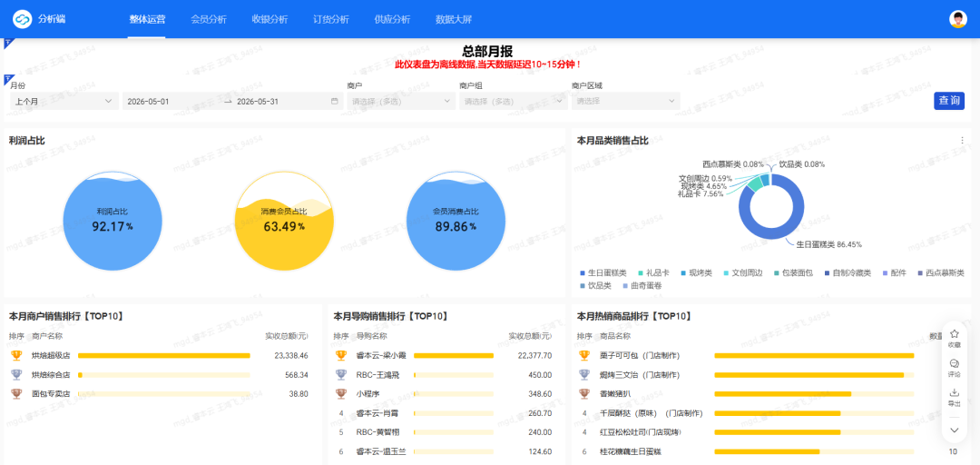
Task: Toggle 曲奇蛋卷 legend item
Action: coord(643,285)
